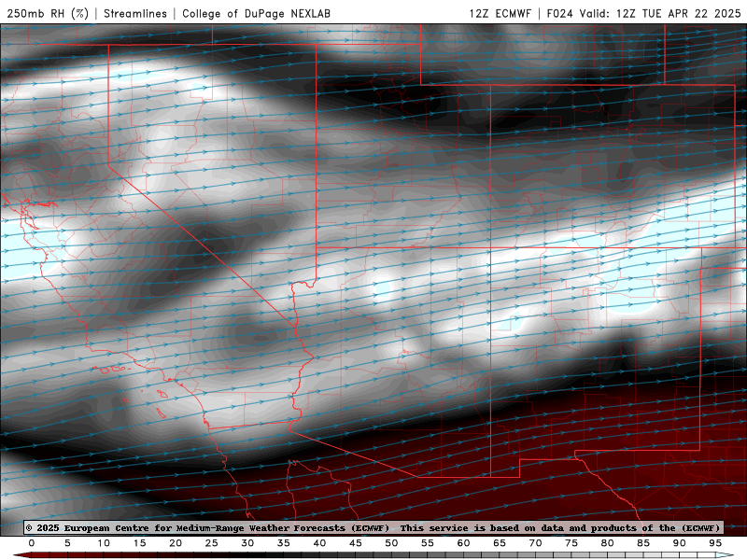
Task: Click the "250mb RH (%)" title text
Action: tap(49, 13)
